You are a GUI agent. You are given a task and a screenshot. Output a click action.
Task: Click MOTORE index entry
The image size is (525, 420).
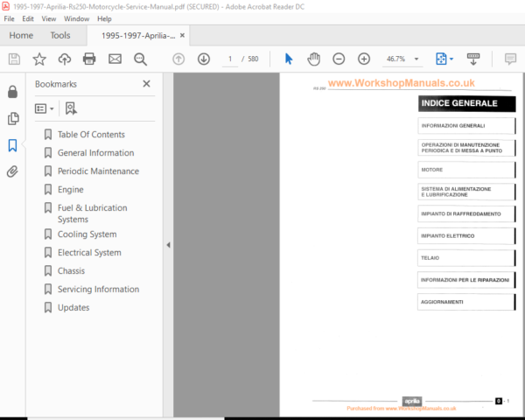pyautogui.click(x=466, y=170)
